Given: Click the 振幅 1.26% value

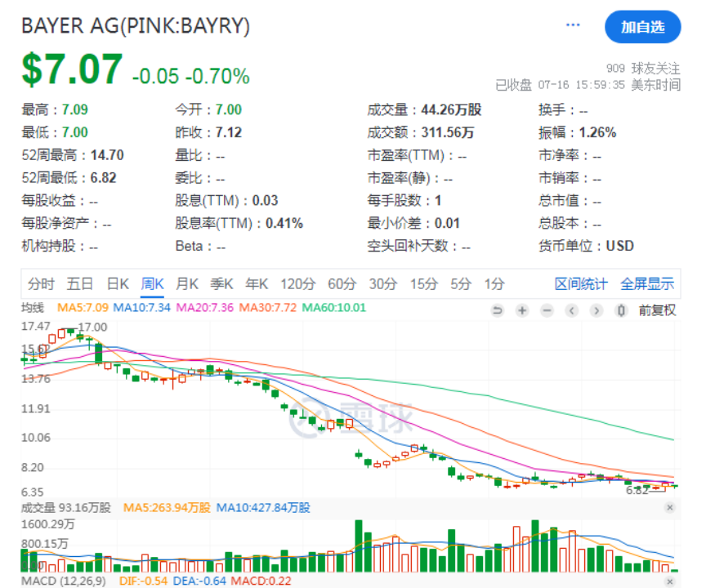Looking at the screenshot, I should 597,132.
